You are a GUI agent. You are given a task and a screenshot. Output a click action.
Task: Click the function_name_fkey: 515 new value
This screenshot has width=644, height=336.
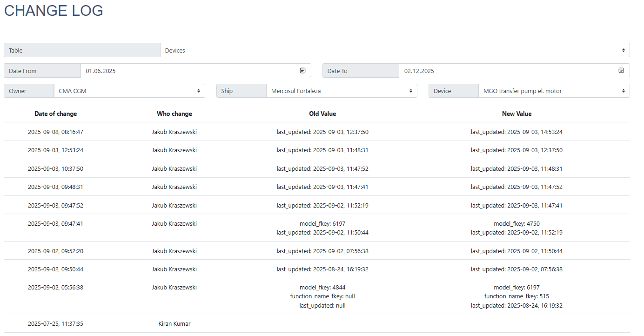[517, 296]
